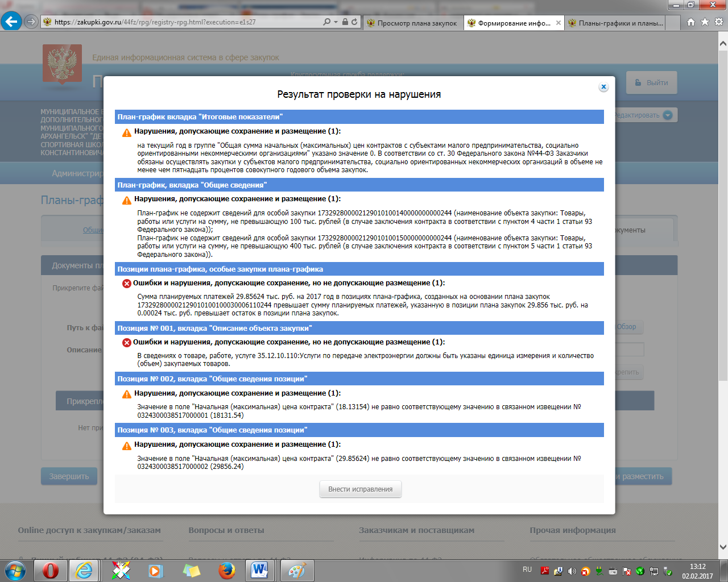
Task: Click the 'Внести исправления' button
Action: pyautogui.click(x=361, y=489)
